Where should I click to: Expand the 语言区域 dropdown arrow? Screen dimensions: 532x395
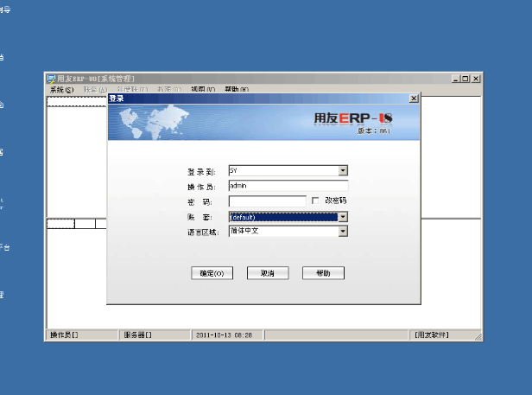click(x=343, y=232)
